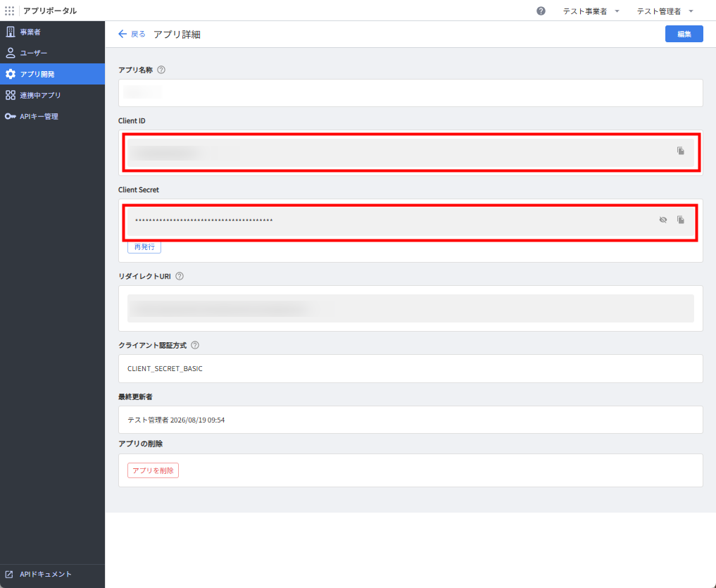Open APIドキュメント external link
The height and width of the screenshot is (588, 716).
pos(53,575)
